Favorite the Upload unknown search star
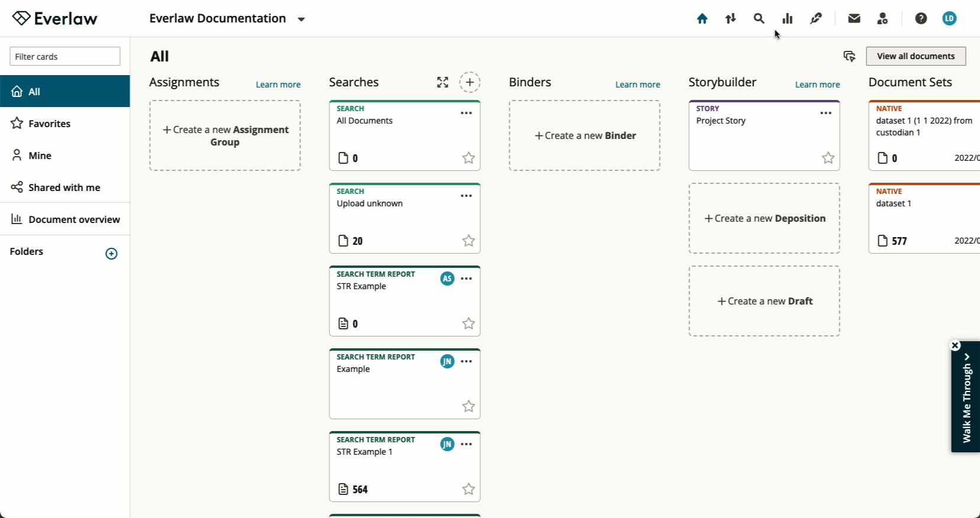Image resolution: width=980 pixels, height=518 pixels. click(468, 241)
